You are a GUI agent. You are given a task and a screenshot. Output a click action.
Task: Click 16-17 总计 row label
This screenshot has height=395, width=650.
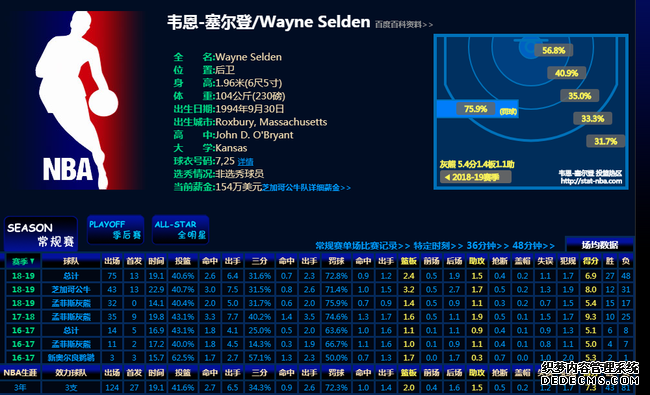(71, 330)
